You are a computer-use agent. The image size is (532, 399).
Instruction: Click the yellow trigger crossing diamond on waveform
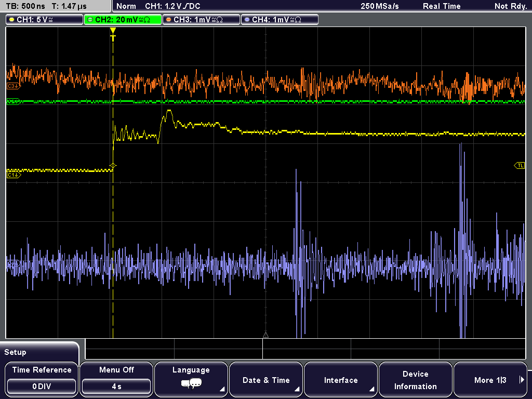(x=113, y=166)
